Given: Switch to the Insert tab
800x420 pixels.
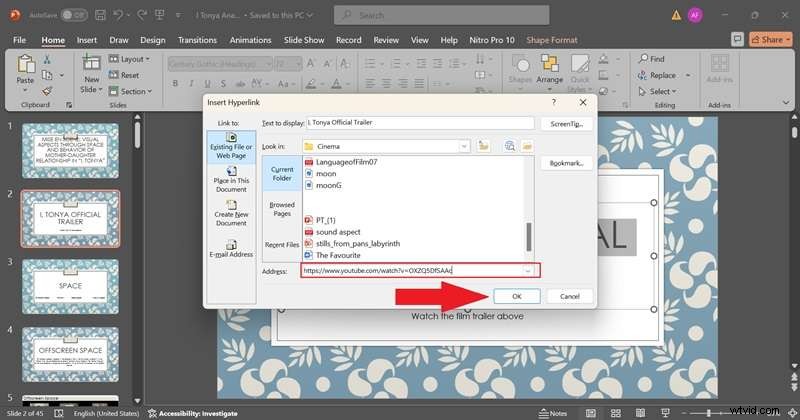Looking at the screenshot, I should [87, 40].
